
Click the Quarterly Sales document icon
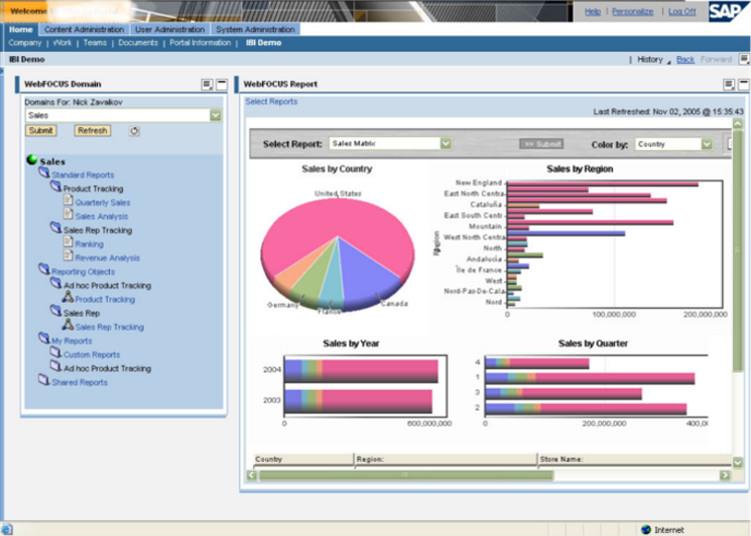(x=68, y=200)
